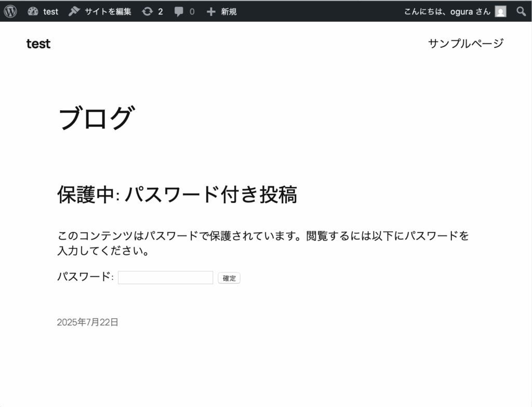This screenshot has height=407, width=532.
Task: Click the comments count "0"
Action: click(192, 11)
